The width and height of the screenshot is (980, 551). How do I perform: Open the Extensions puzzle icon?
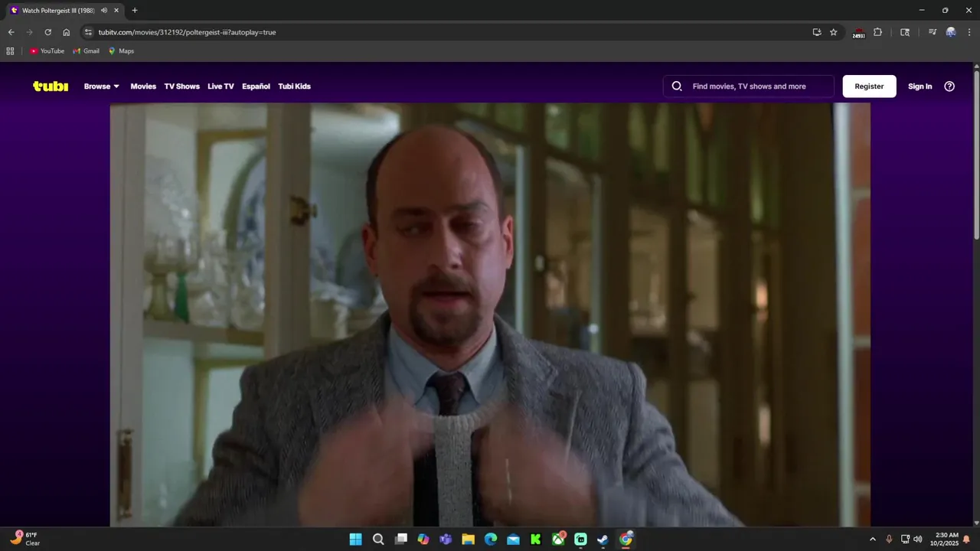(877, 32)
